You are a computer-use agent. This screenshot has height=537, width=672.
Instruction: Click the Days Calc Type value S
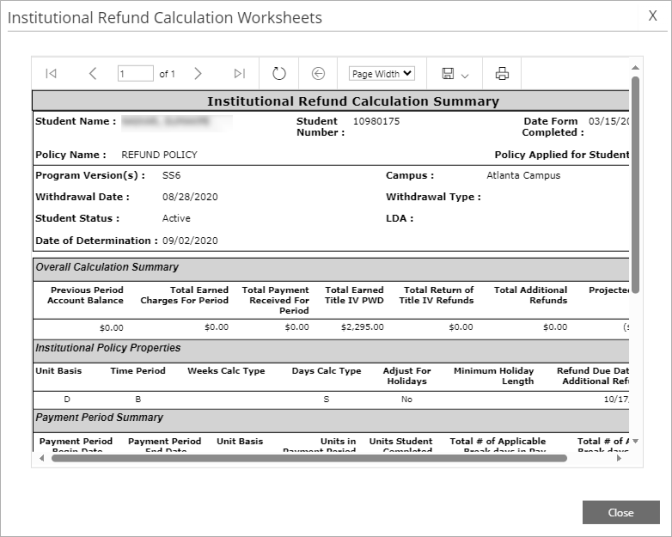click(326, 399)
